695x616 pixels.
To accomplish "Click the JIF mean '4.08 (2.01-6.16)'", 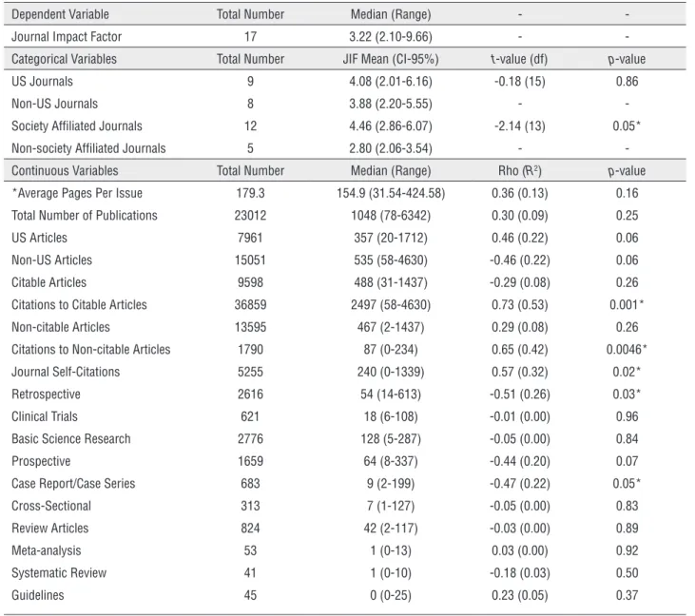I will click(x=391, y=82).
